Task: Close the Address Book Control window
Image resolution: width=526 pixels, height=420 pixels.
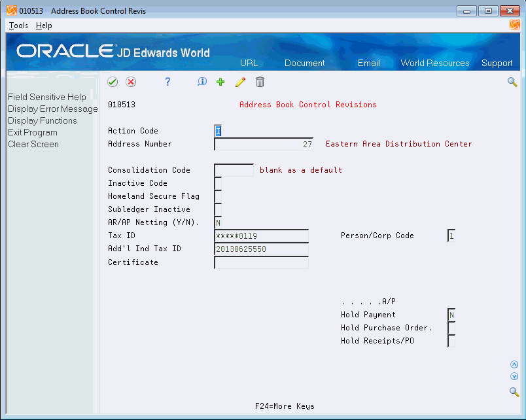Action: 510,11
